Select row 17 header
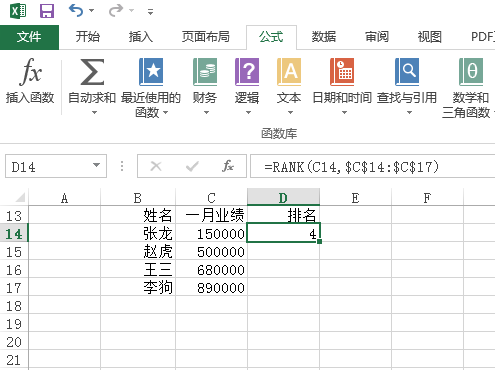 coord(14,288)
